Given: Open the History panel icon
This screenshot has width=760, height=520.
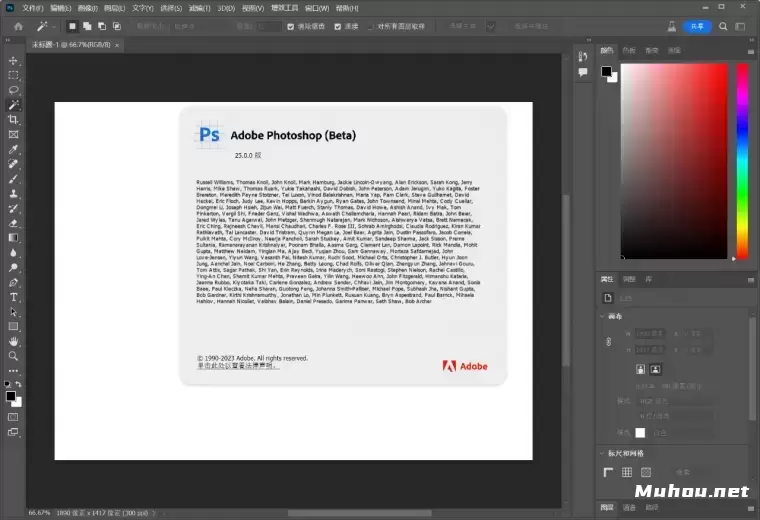Looking at the screenshot, I should point(583,57).
